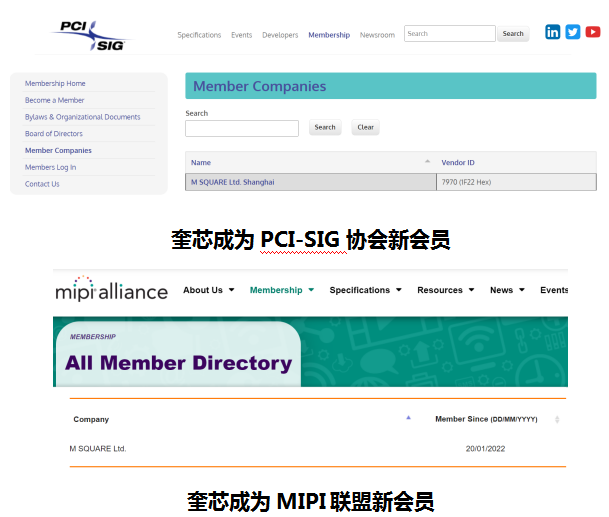Viewport: 609px width, 517px height.
Task: Open Board of Directors link
Action: 54,134
